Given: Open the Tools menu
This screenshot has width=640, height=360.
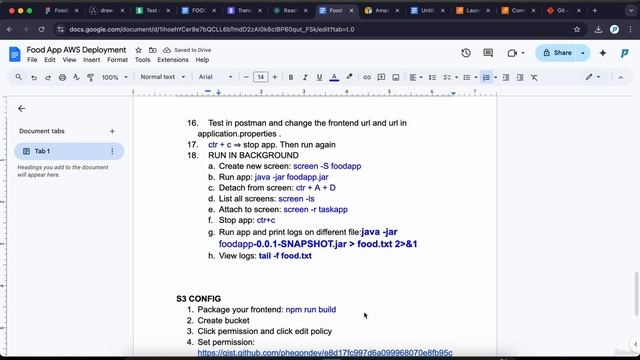Looking at the screenshot, I should (x=142, y=60).
